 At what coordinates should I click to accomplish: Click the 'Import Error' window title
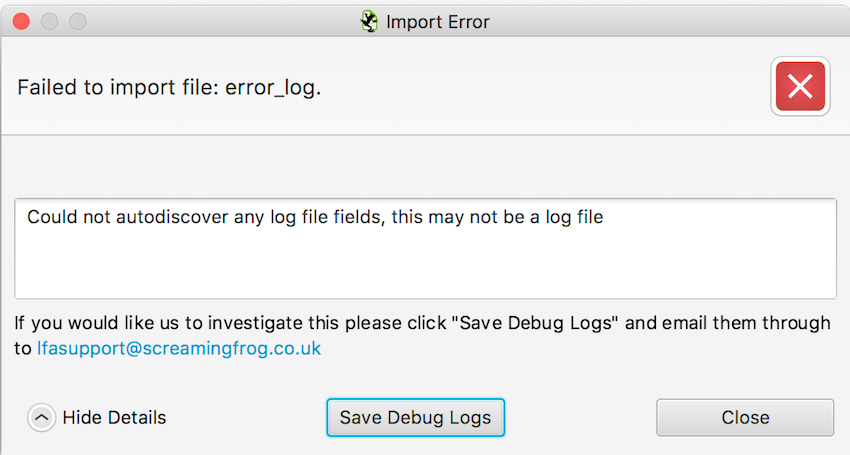point(437,21)
